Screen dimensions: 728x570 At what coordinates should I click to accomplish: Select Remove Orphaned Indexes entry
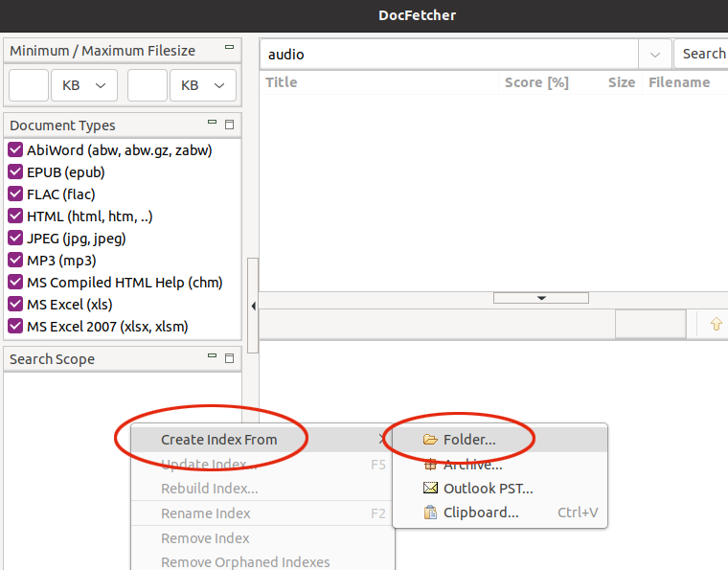(262, 561)
